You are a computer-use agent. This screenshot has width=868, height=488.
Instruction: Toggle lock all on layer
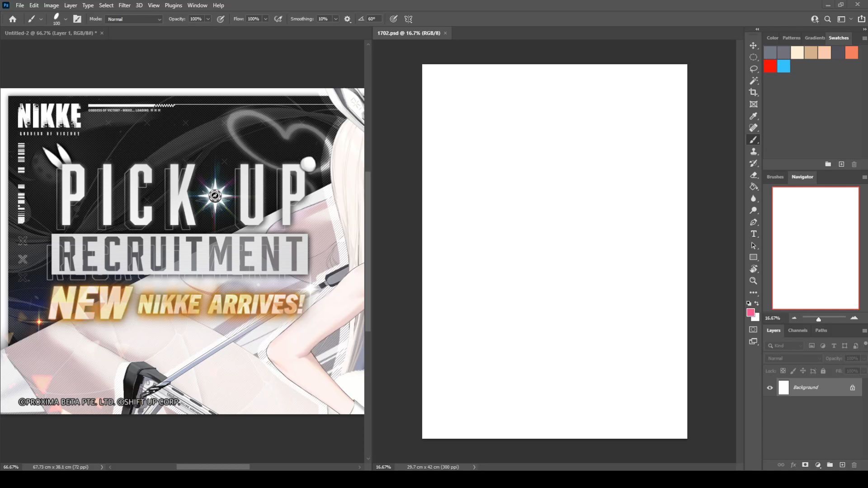tap(823, 371)
